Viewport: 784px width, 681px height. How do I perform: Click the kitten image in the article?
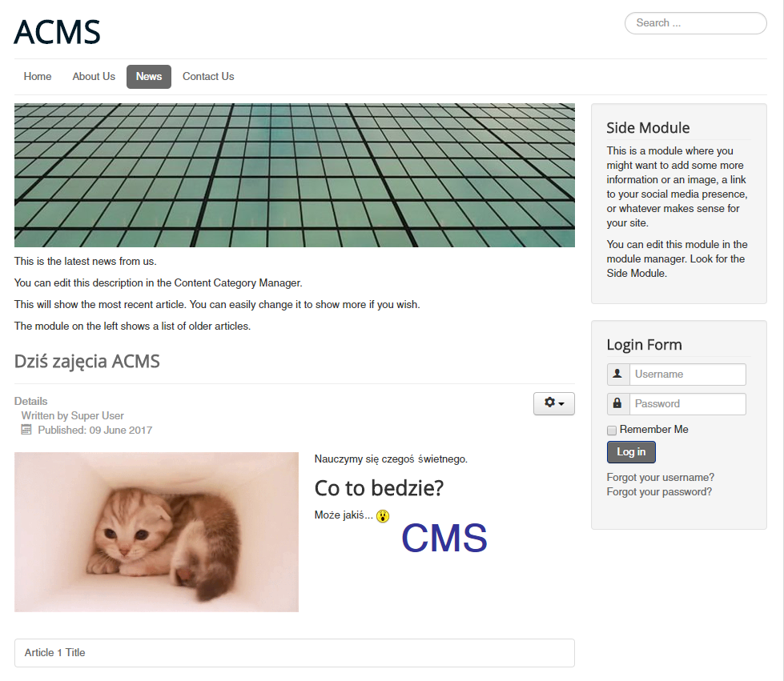point(156,531)
